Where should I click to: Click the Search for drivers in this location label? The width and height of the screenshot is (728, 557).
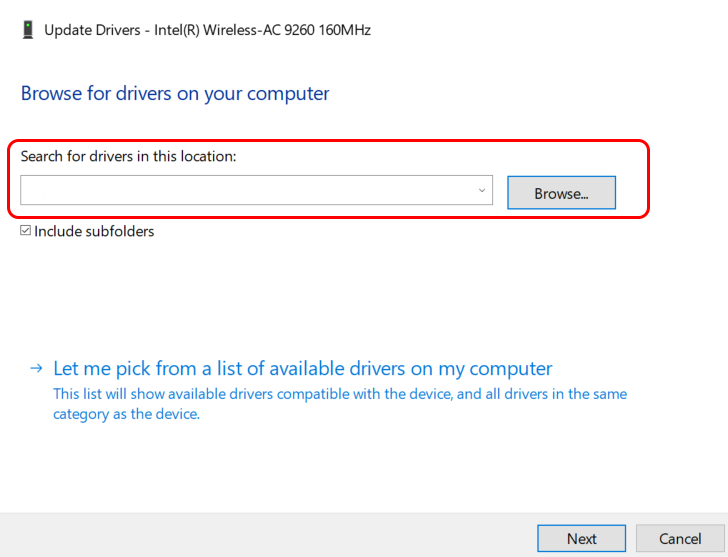[129, 156]
